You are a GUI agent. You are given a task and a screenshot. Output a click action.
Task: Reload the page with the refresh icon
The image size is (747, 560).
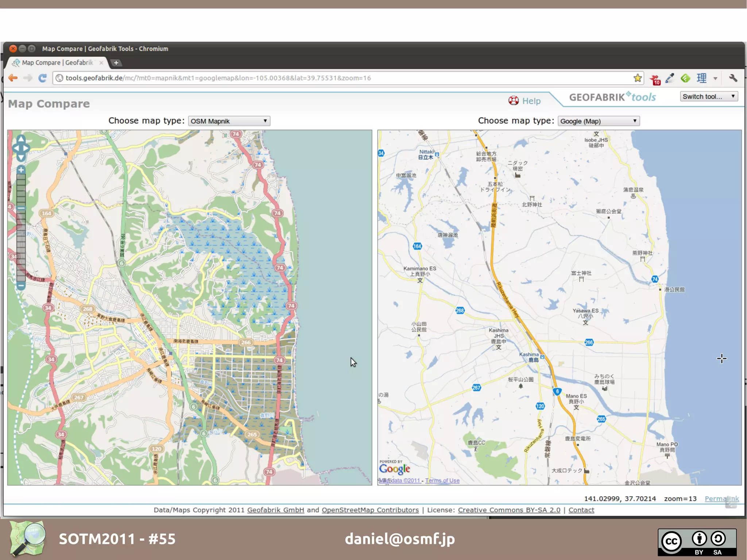point(42,78)
